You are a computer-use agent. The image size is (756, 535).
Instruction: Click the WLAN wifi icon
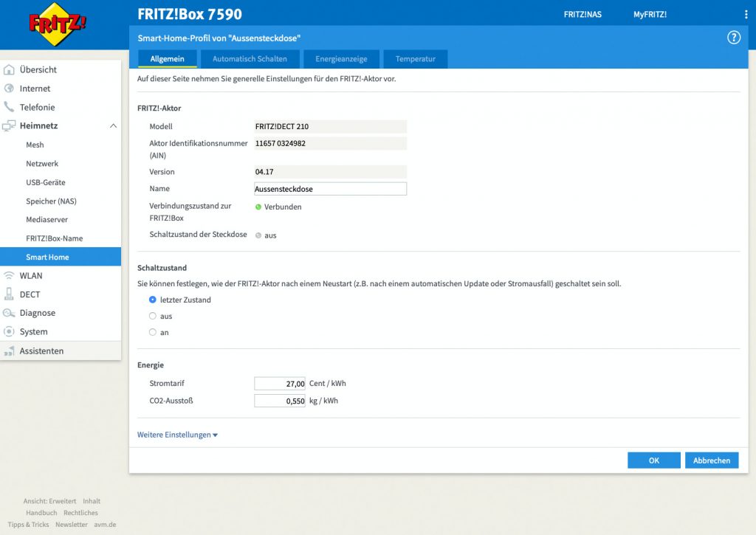click(x=9, y=276)
